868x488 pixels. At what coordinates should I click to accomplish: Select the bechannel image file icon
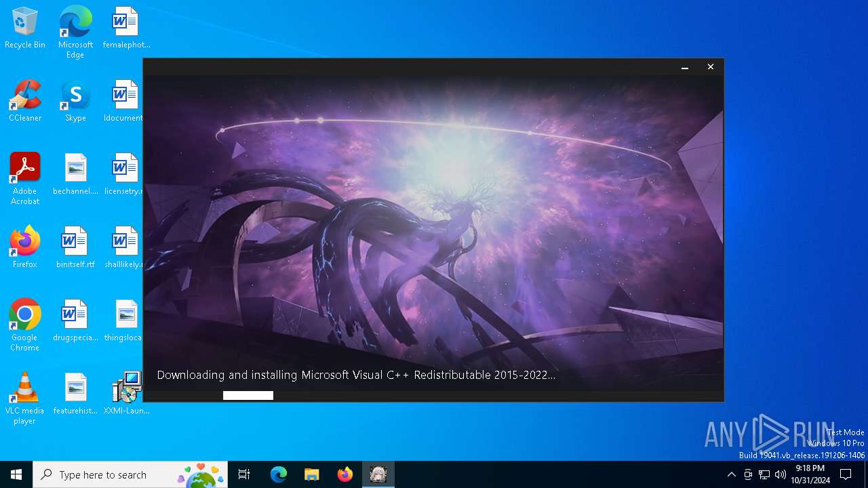click(75, 175)
